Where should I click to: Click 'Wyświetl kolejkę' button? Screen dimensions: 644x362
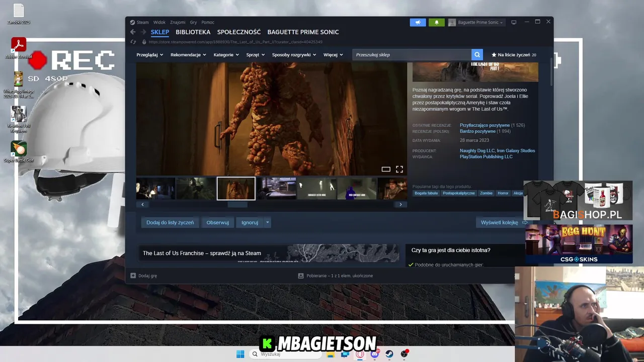tap(504, 222)
